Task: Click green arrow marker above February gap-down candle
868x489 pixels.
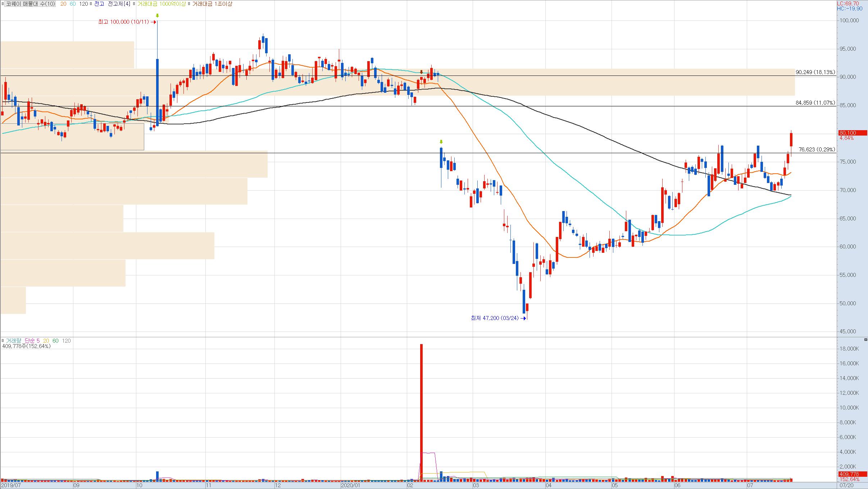Action: pyautogui.click(x=441, y=142)
